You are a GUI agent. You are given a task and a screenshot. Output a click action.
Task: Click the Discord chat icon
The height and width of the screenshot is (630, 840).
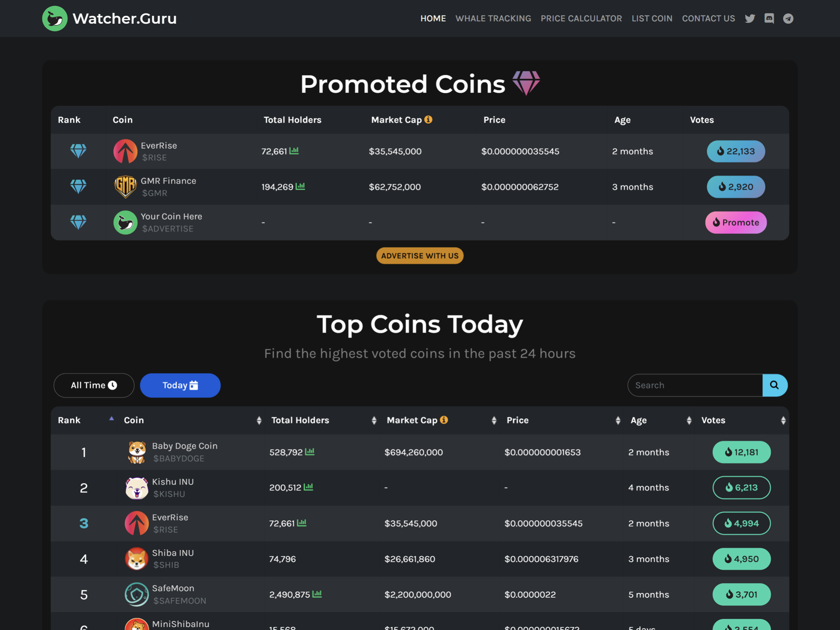769,18
